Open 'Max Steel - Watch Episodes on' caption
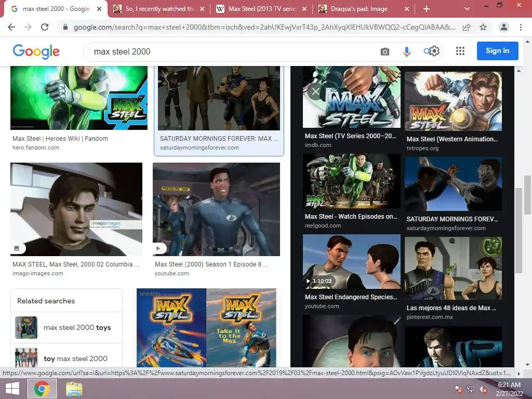The image size is (532, 399). [x=351, y=217]
